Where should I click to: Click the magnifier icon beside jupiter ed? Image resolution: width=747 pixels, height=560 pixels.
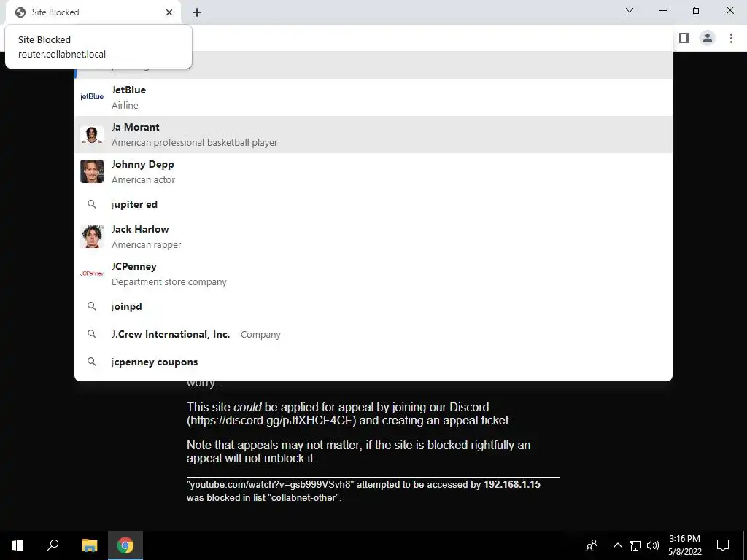92,204
